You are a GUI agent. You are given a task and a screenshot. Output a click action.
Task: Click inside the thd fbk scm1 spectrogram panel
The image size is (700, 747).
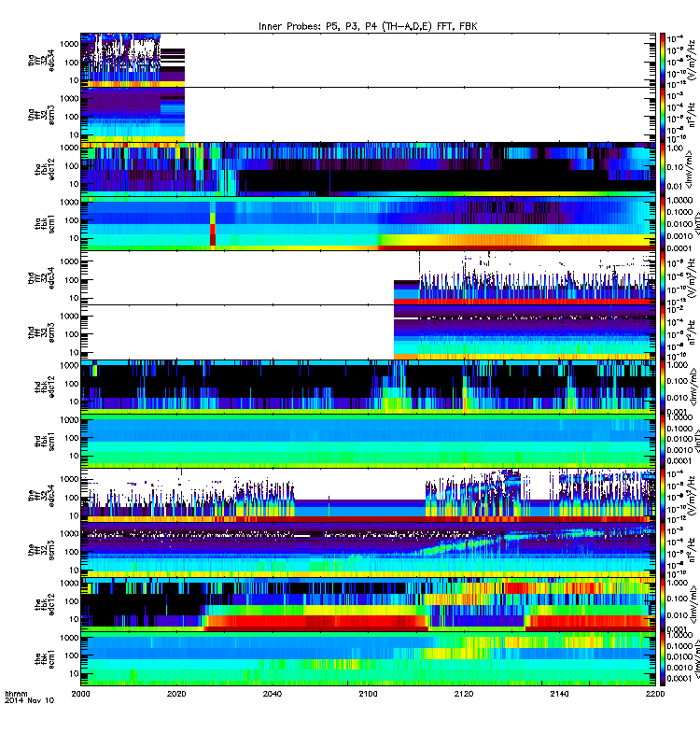[x=368, y=441]
